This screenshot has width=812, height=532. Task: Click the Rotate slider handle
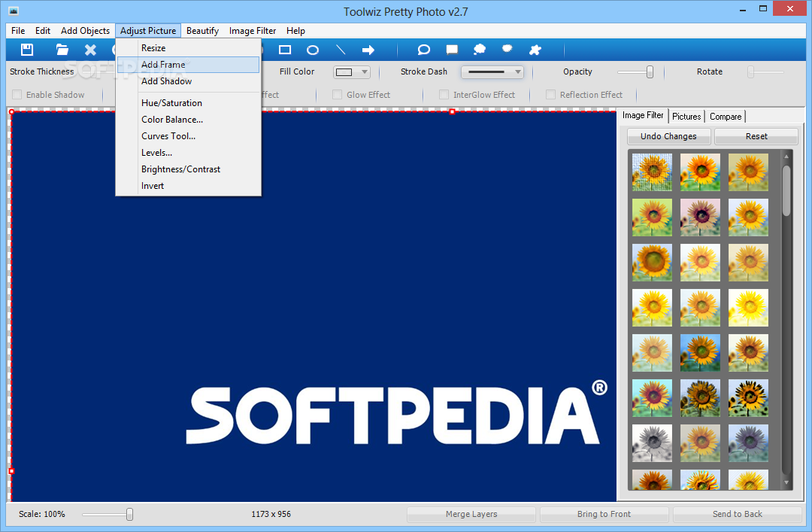(x=750, y=72)
